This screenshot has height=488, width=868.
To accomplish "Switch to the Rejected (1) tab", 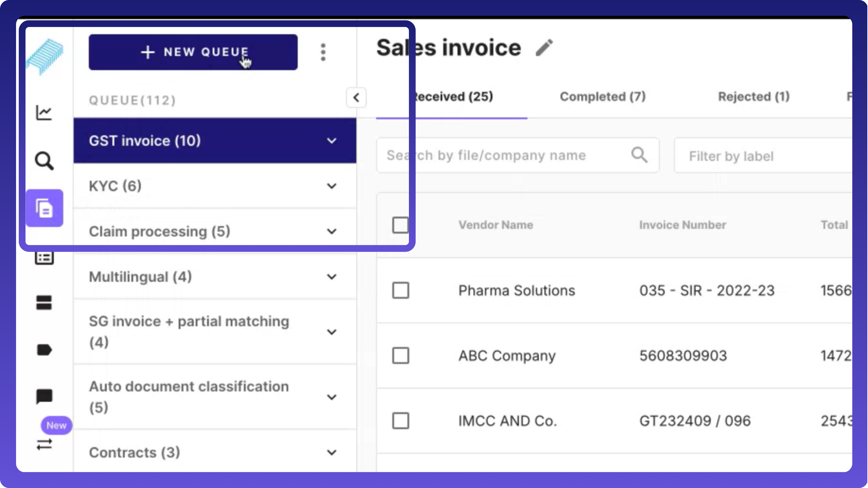I will pyautogui.click(x=753, y=97).
